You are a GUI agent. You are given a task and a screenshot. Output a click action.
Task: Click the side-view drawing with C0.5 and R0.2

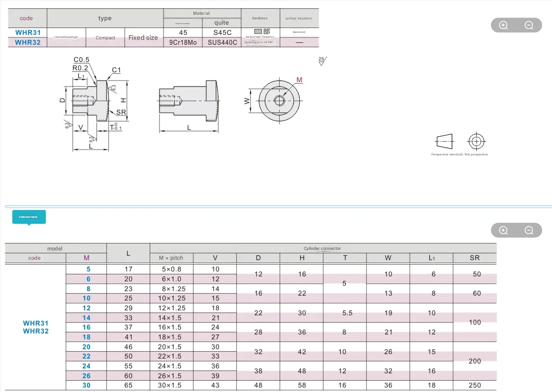94,104
